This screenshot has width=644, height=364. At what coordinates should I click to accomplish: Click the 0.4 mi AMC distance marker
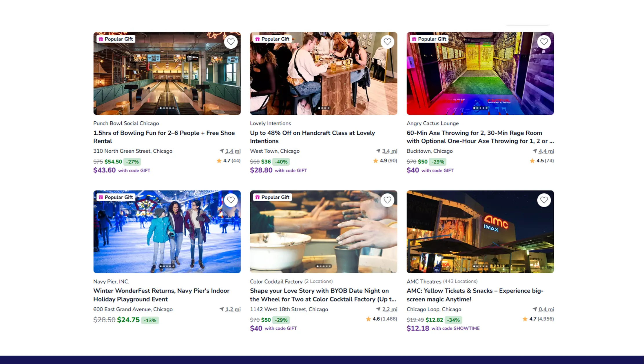pyautogui.click(x=546, y=309)
